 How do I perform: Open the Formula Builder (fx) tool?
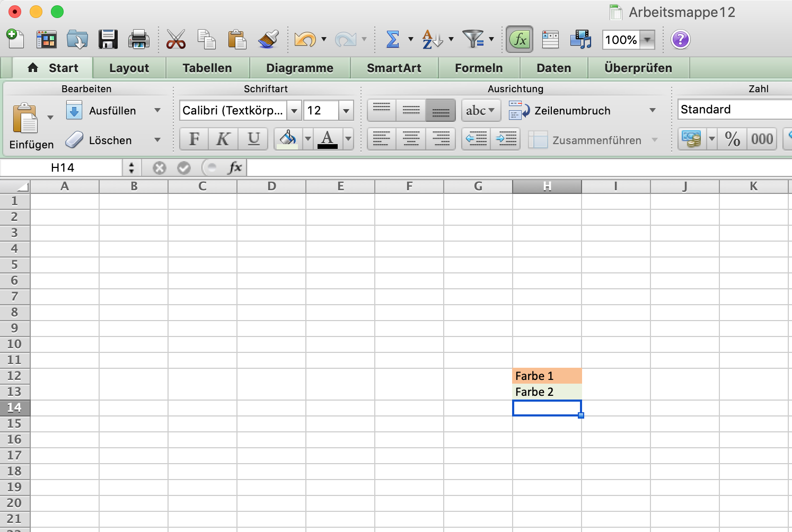pyautogui.click(x=519, y=39)
